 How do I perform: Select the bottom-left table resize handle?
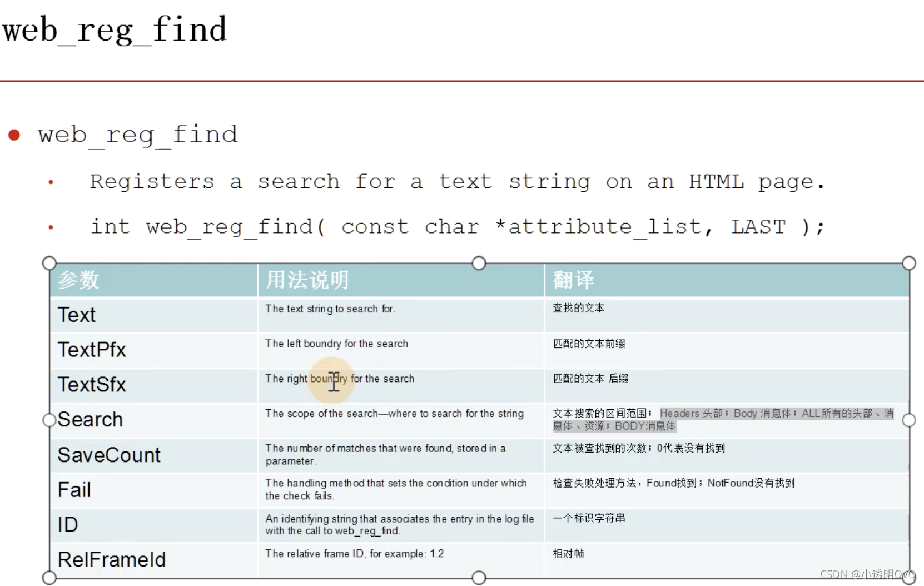(x=49, y=578)
